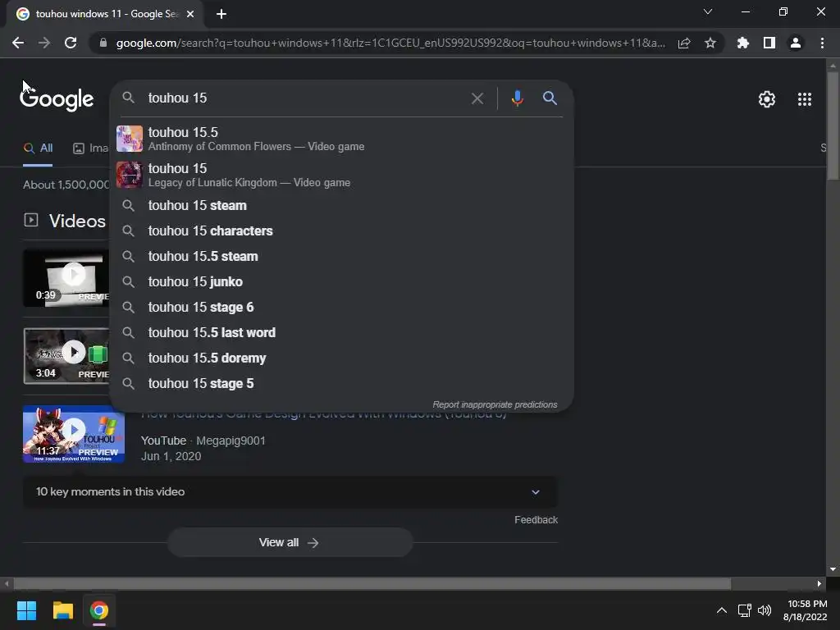Start voice search with microphone
Viewport: 840px width, 630px height.
pos(517,98)
